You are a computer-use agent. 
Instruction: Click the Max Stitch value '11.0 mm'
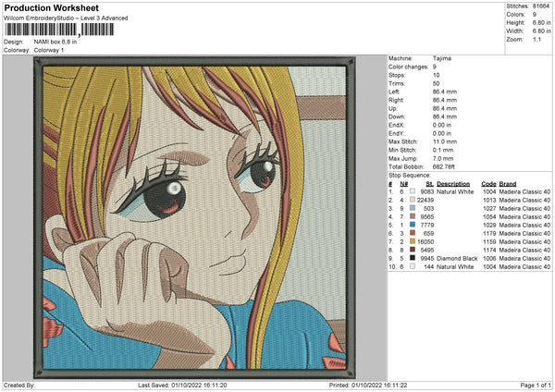pos(445,141)
